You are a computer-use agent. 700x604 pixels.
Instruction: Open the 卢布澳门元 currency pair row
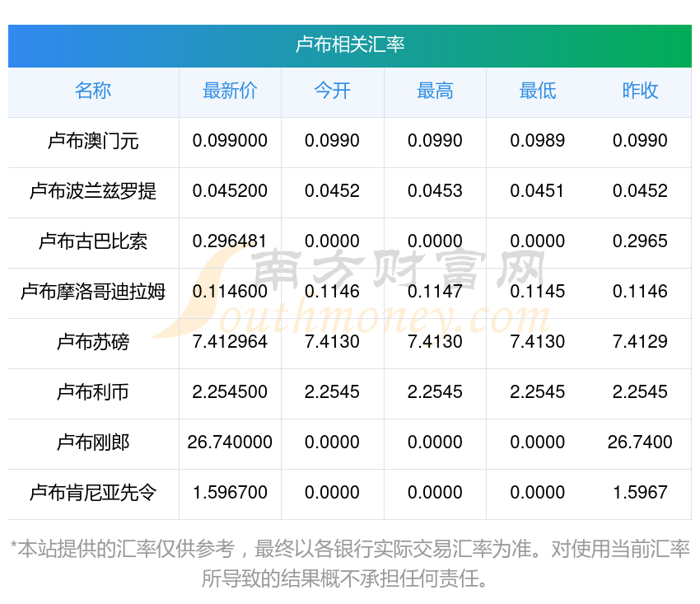click(x=93, y=141)
